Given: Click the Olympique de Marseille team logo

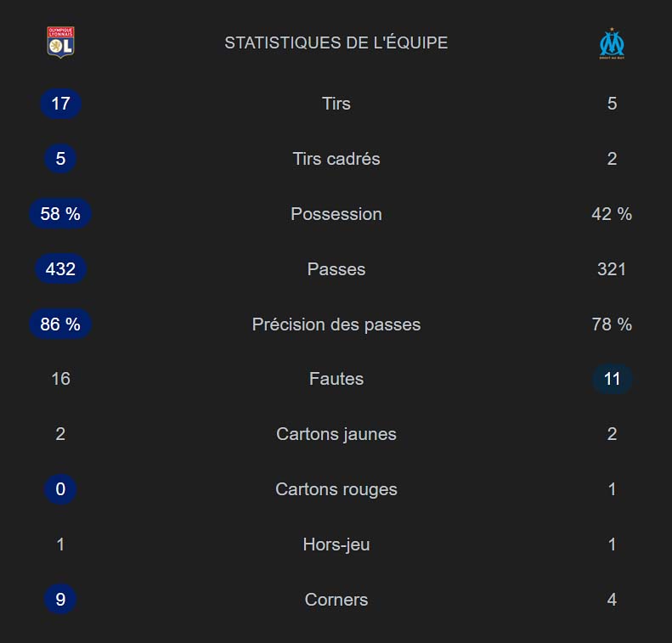Looking at the screenshot, I should (612, 43).
